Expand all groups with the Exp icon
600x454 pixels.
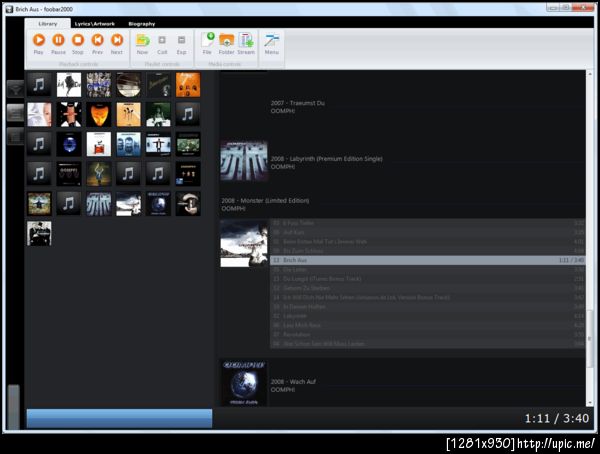coord(181,40)
